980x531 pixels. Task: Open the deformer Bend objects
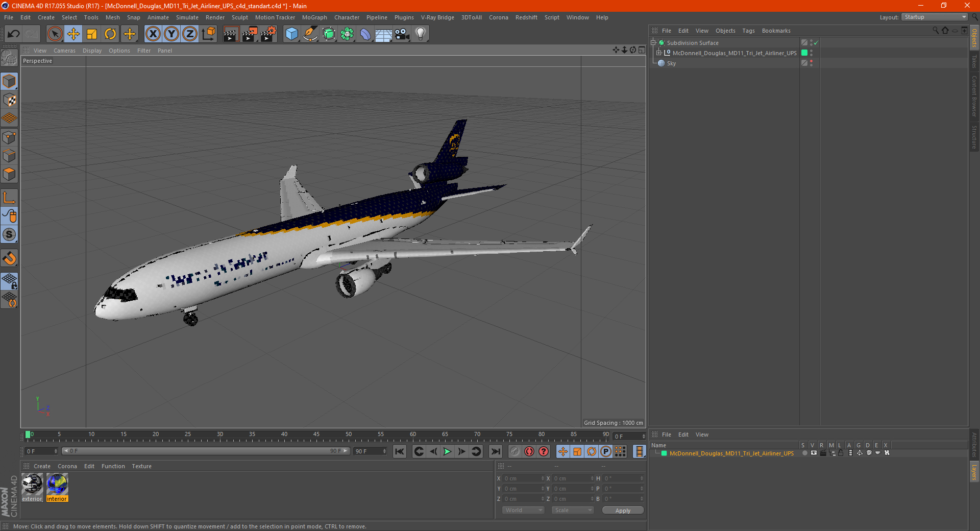pyautogui.click(x=365, y=34)
